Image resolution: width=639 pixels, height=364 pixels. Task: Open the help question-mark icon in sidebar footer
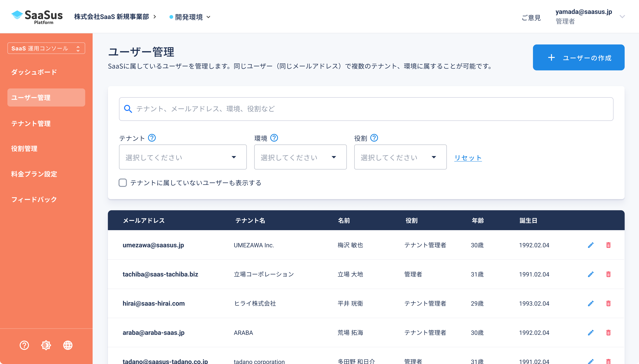(x=24, y=345)
